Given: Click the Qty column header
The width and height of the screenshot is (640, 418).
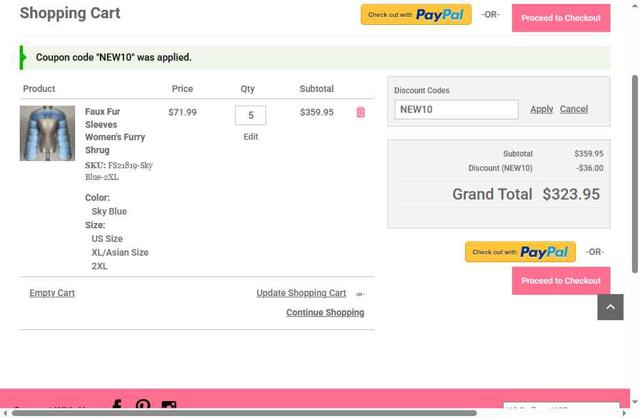Looking at the screenshot, I should click(x=247, y=89).
